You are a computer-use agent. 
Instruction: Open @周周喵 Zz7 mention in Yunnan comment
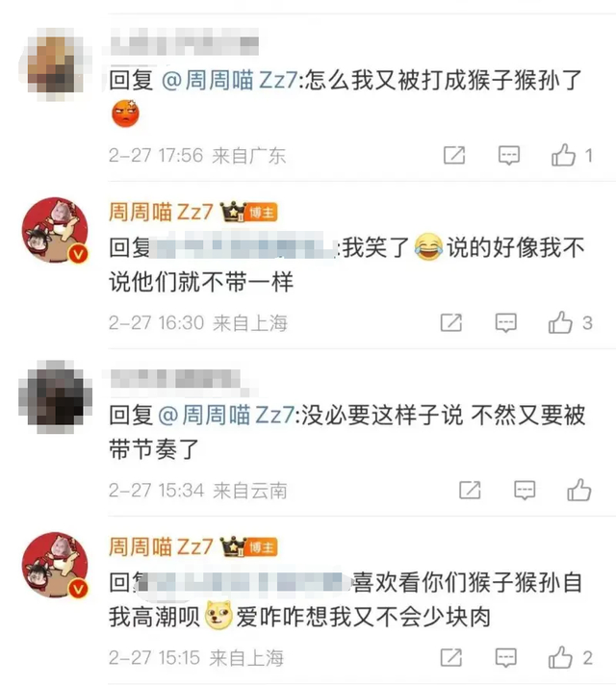click(x=226, y=415)
